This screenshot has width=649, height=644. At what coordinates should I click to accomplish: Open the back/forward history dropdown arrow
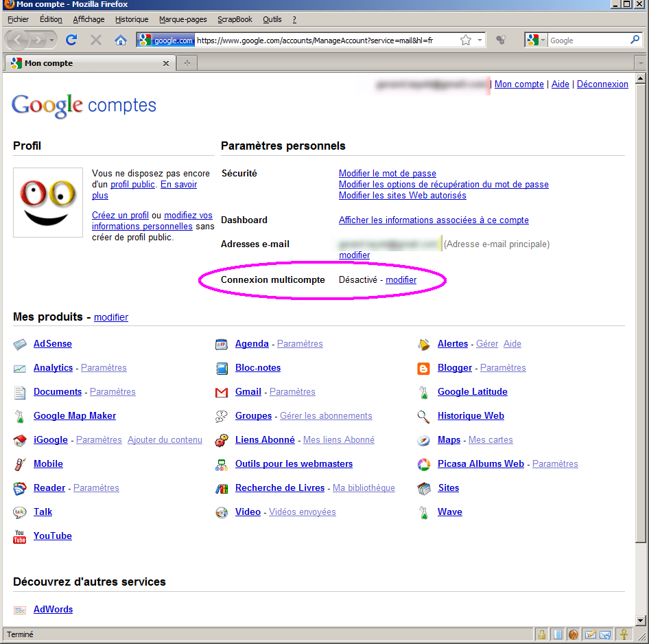(51, 41)
